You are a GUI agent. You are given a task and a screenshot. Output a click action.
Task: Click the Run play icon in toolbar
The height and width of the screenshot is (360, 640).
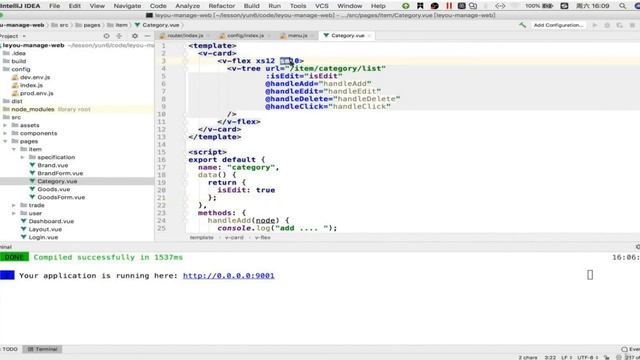click(x=595, y=25)
